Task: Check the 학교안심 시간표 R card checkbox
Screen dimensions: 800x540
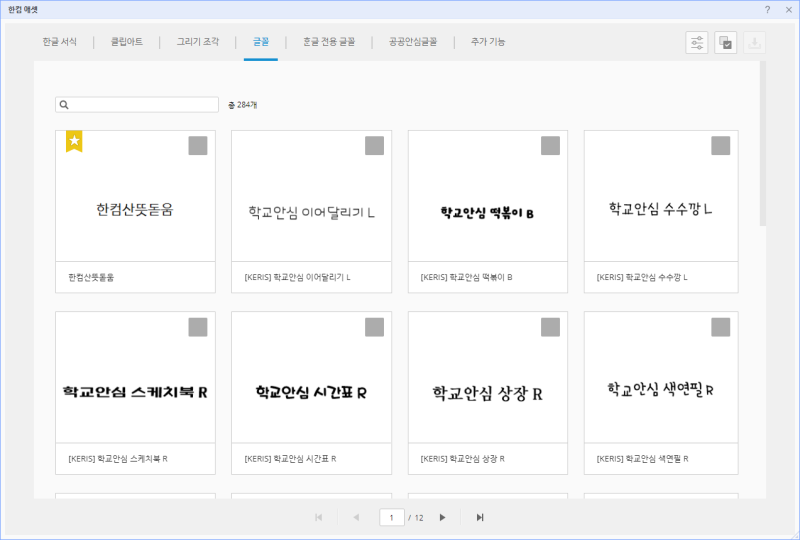Action: 374,327
